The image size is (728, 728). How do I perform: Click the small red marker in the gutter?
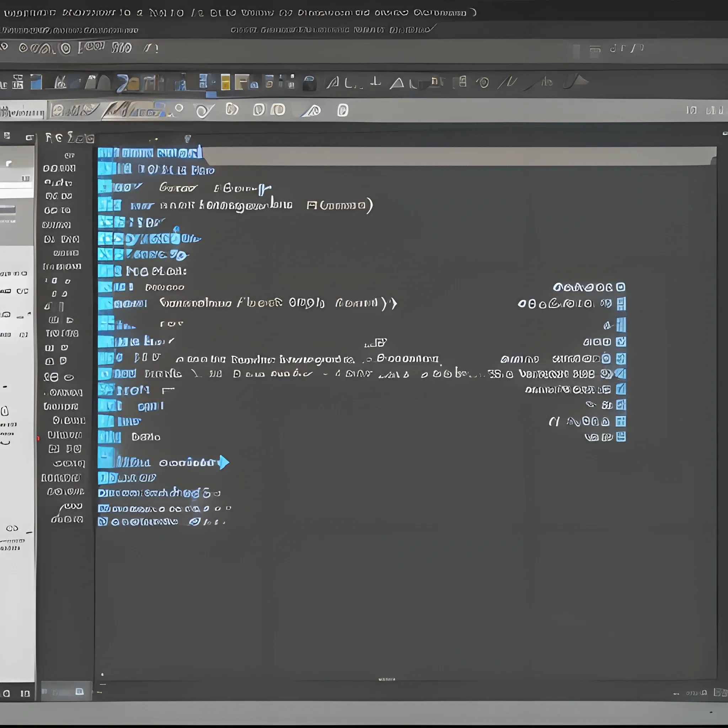click(38, 438)
